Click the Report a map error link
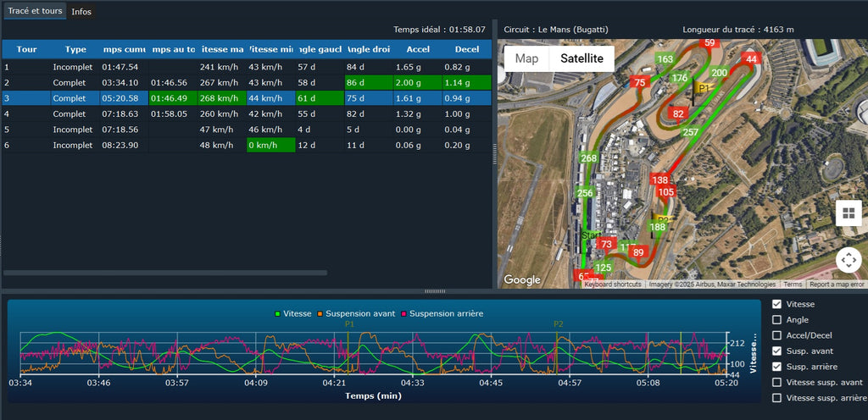This screenshot has width=868, height=420. 837,285
